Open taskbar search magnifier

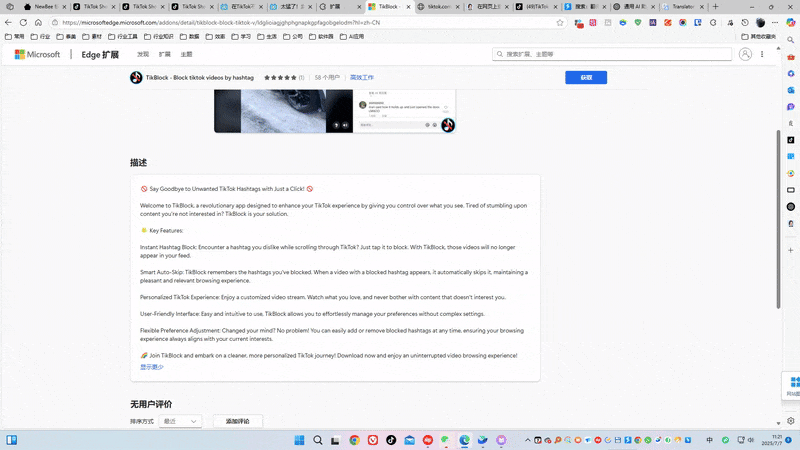[x=317, y=440]
